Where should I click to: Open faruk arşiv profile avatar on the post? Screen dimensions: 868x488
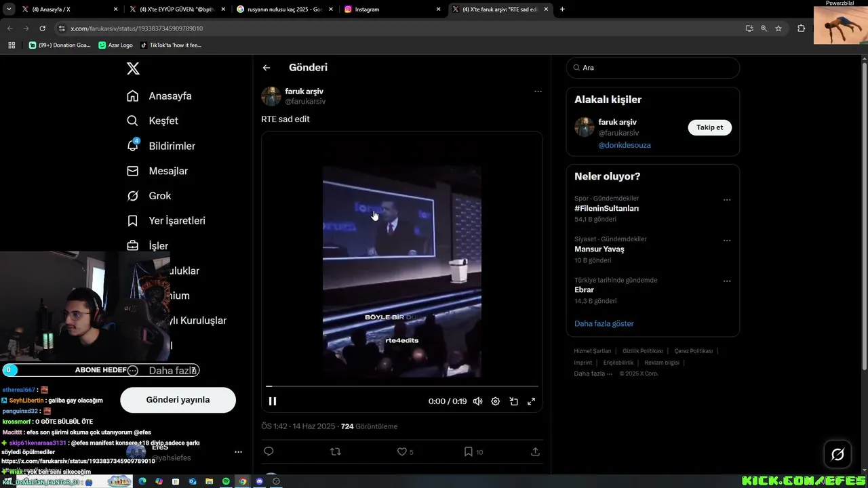tap(271, 96)
